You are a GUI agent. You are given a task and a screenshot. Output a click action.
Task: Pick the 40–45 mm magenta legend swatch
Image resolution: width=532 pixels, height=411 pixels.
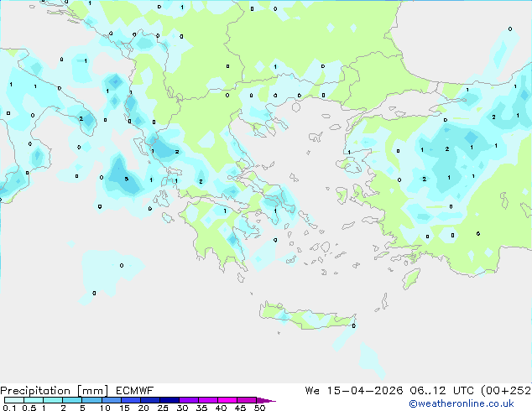pyautogui.click(x=227, y=400)
